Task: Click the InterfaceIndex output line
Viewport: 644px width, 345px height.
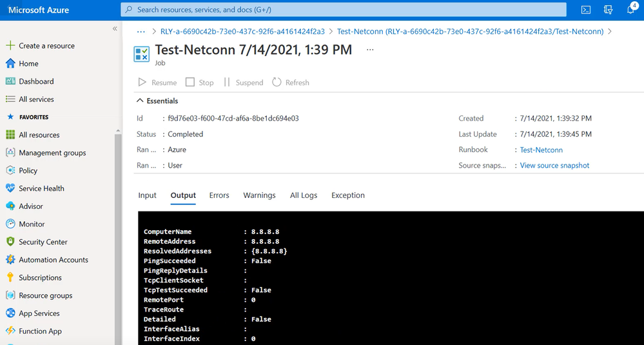Action: (200, 339)
